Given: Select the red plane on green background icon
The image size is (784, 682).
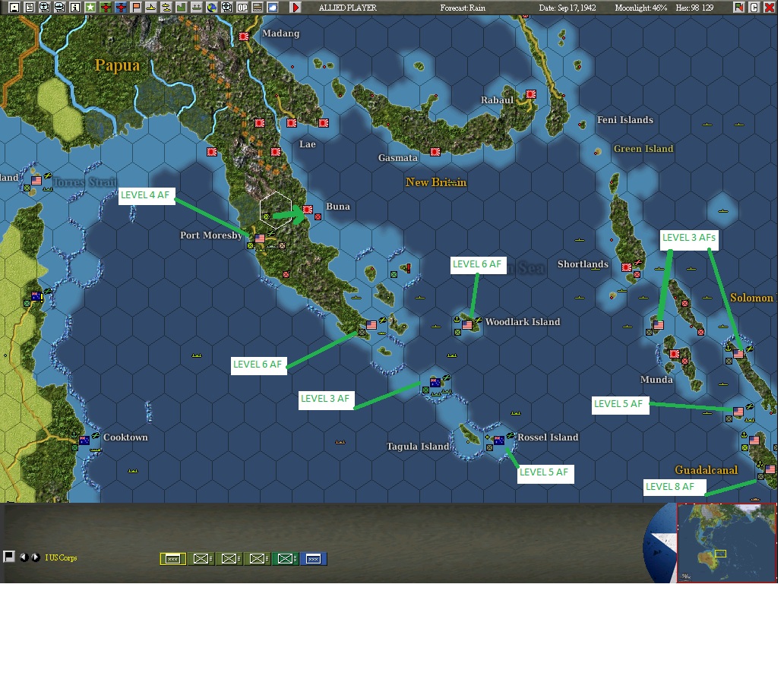Looking at the screenshot, I should pyautogui.click(x=106, y=8).
